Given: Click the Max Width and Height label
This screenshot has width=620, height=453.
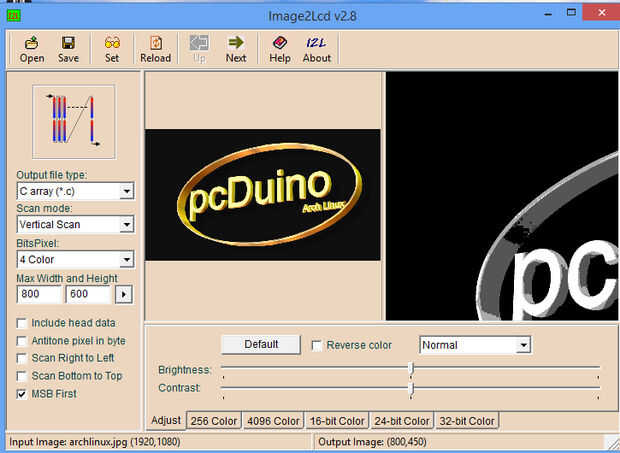Looking at the screenshot, I should click(x=67, y=278).
